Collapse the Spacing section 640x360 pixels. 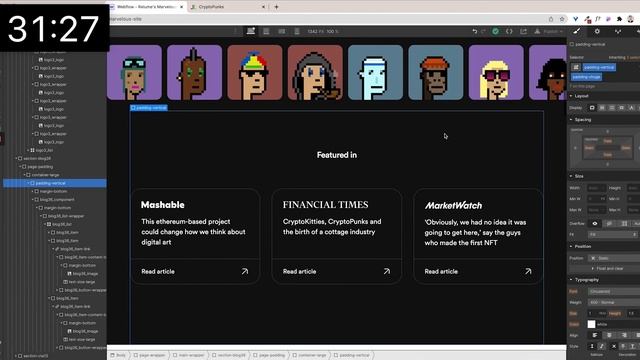click(x=571, y=120)
